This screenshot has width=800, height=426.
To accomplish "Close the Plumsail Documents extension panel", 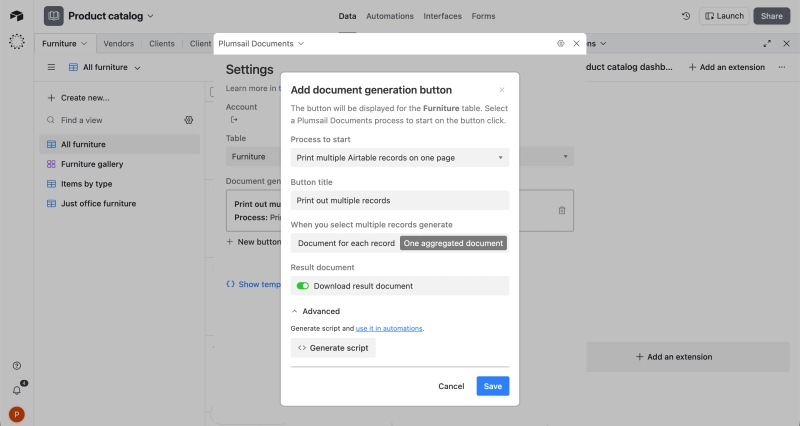I will point(577,43).
